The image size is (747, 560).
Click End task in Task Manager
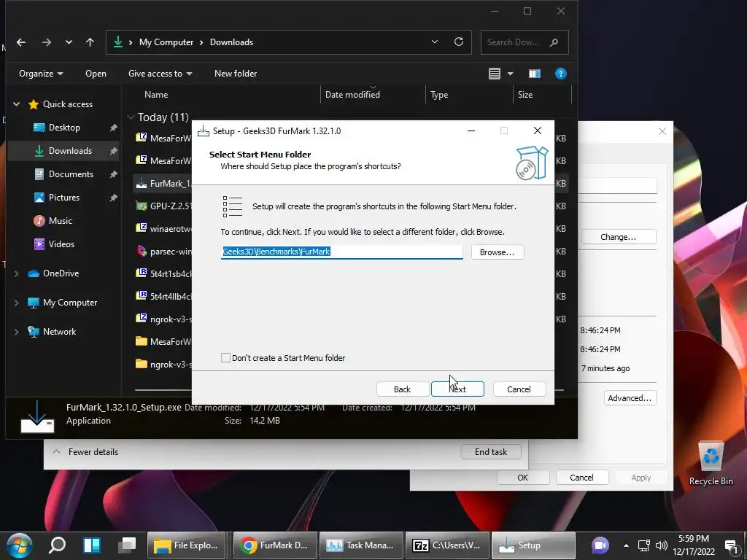coord(491,452)
